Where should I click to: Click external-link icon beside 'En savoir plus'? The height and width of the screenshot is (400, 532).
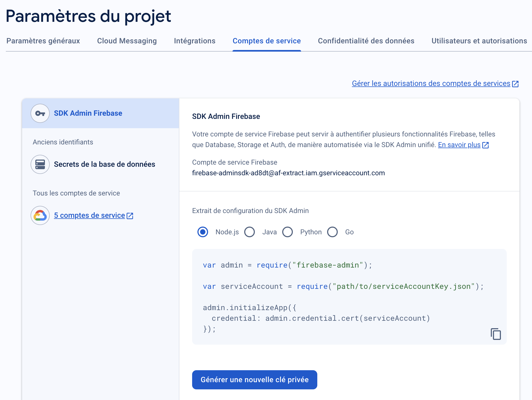tap(485, 145)
